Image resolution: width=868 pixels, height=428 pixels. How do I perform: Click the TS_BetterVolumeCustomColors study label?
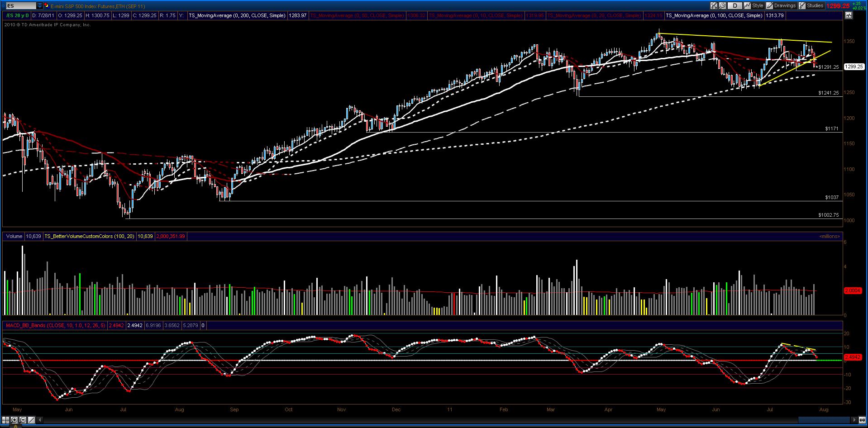tap(89, 236)
